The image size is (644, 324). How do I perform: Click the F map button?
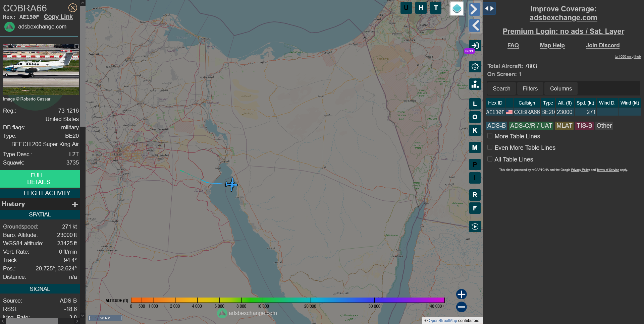point(475,208)
